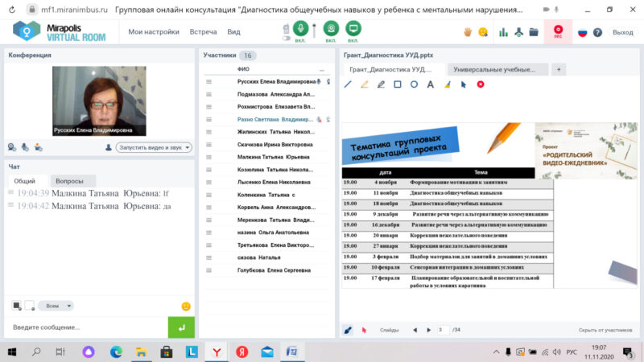The height and width of the screenshot is (362, 644).
Task: Open the Вид menu
Action: tap(233, 32)
